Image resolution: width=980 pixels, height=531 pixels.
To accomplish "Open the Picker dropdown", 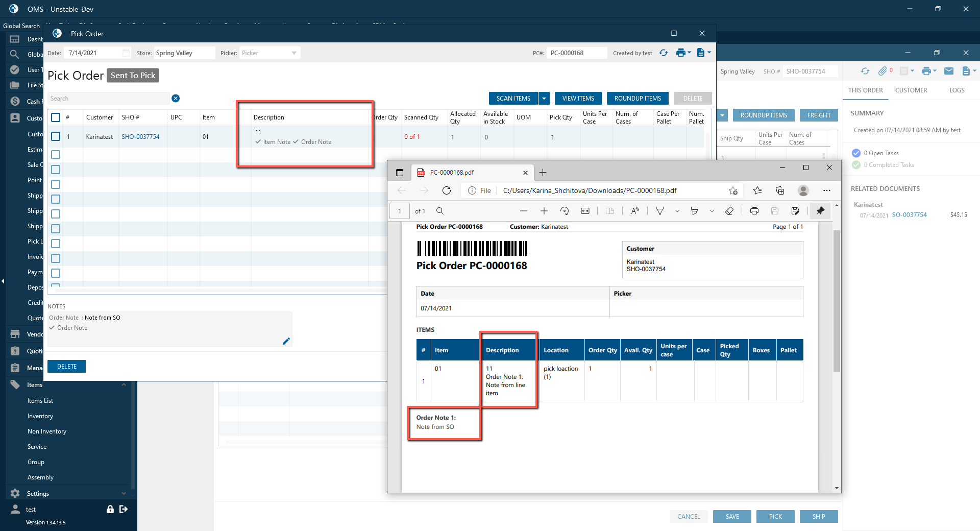I will pyautogui.click(x=294, y=53).
